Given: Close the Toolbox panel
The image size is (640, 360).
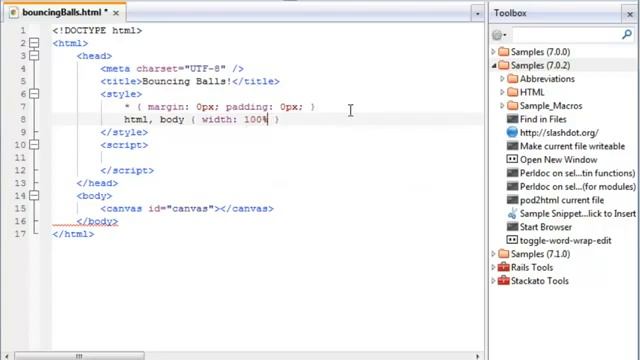Looking at the screenshot, I should point(630,14).
